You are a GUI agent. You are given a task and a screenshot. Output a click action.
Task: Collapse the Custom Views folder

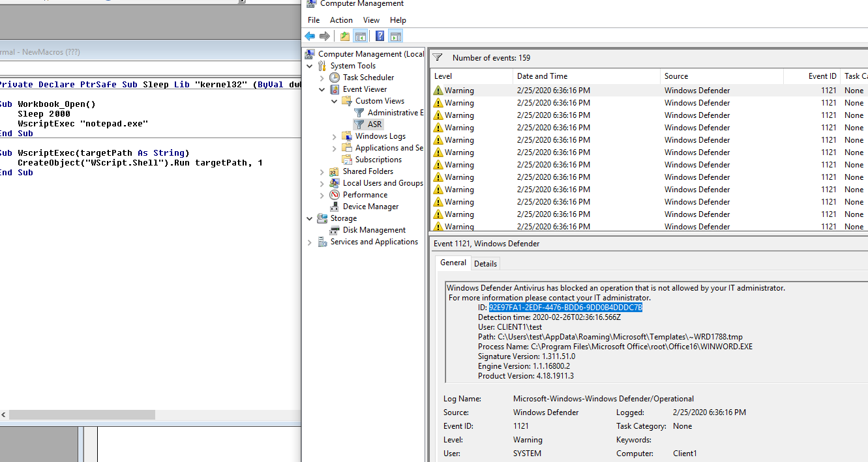(x=335, y=101)
